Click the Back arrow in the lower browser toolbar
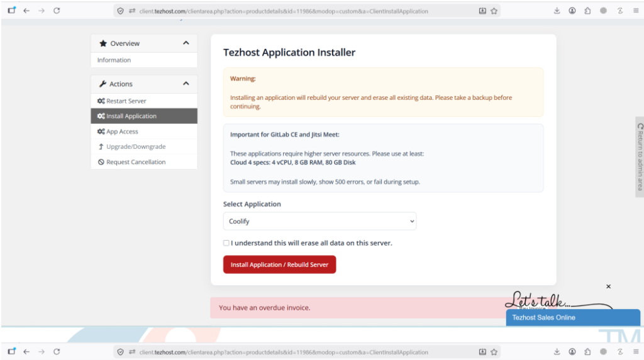The image size is (644, 360). click(26, 352)
